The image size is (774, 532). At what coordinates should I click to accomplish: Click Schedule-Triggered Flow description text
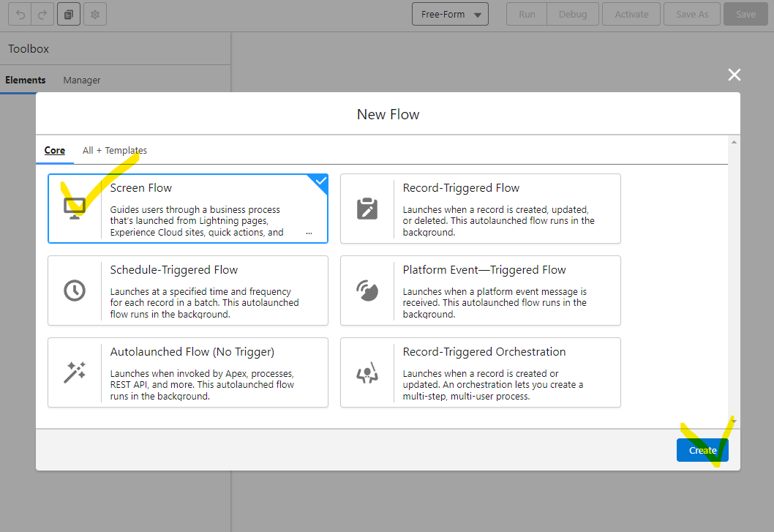click(204, 303)
